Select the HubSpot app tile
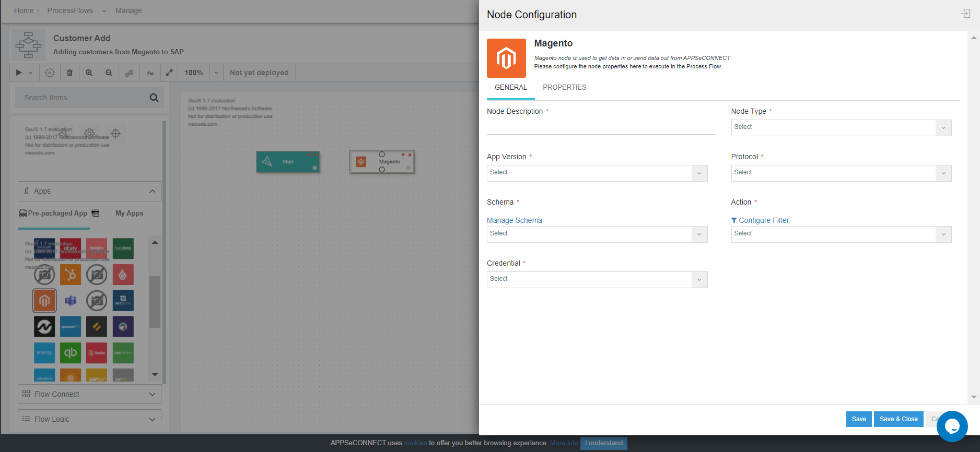This screenshot has width=980, height=452. [71, 275]
